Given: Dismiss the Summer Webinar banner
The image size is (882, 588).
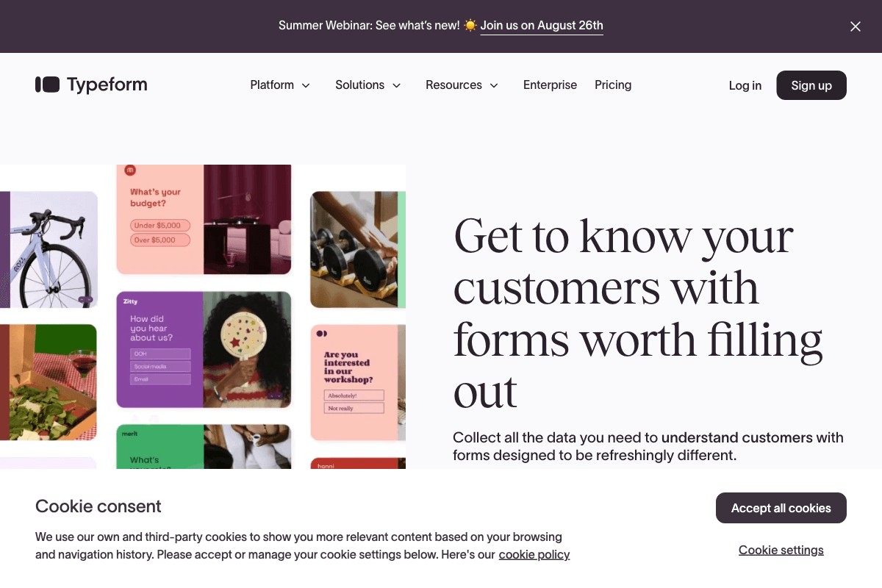Looking at the screenshot, I should click(855, 26).
